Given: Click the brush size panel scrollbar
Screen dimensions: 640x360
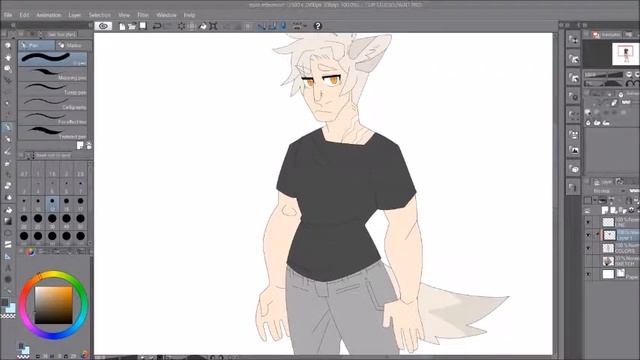Looking at the screenshot, I should point(90,203).
